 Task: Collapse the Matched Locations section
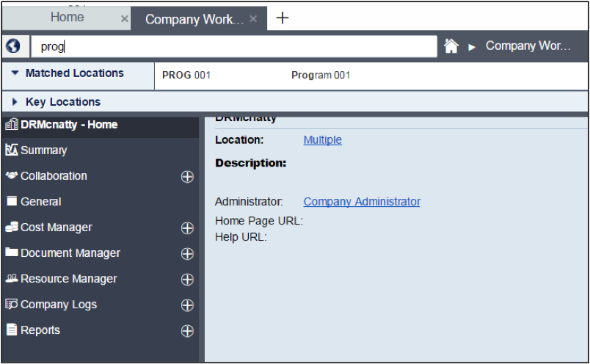tap(15, 73)
